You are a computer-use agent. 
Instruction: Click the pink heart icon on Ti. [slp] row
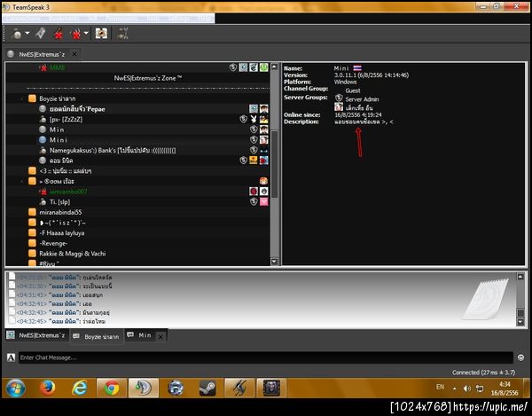click(x=264, y=201)
